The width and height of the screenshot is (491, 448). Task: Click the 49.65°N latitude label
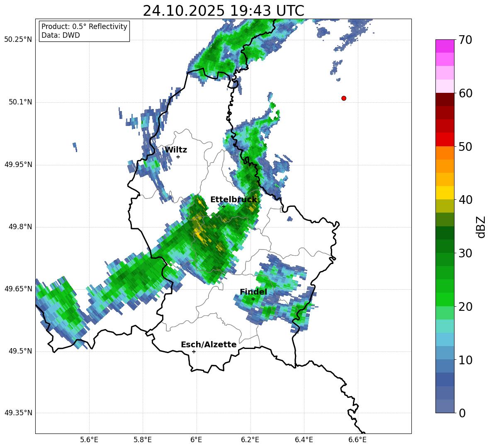click(x=18, y=288)
